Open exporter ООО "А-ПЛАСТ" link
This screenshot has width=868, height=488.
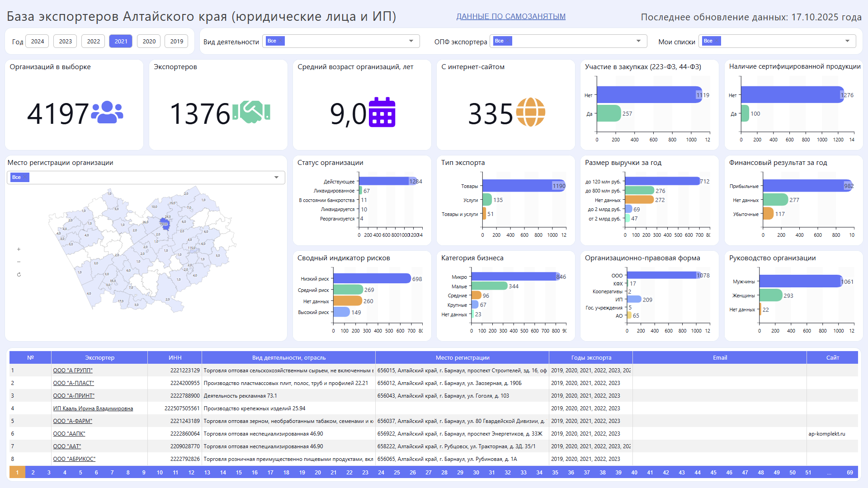coord(73,383)
